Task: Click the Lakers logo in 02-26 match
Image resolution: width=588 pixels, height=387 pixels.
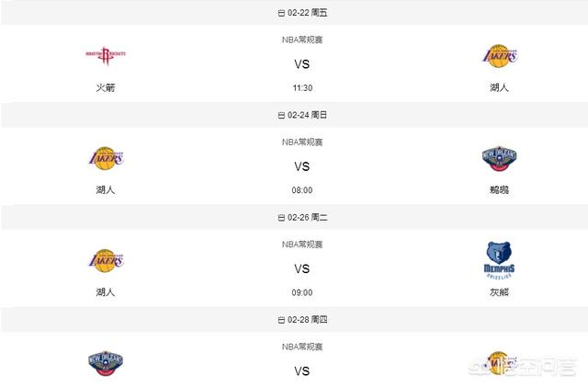Action: pos(107,260)
